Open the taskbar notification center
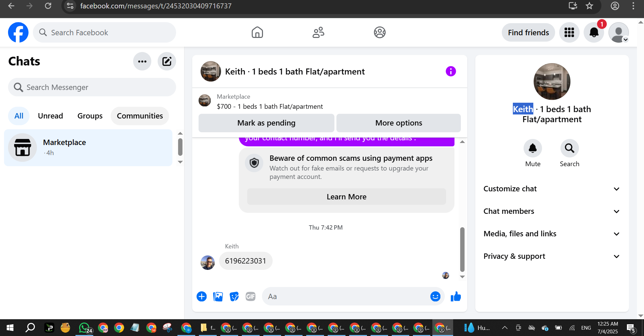The height and width of the screenshot is (336, 644). tap(631, 328)
